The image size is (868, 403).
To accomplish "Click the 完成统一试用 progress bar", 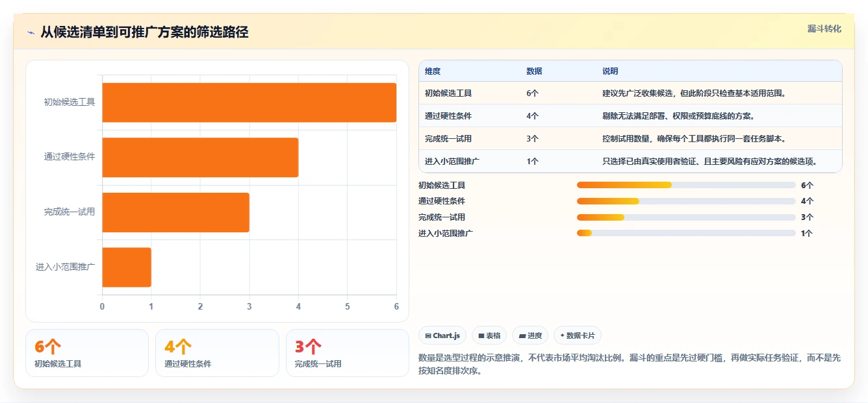I will coord(686,217).
